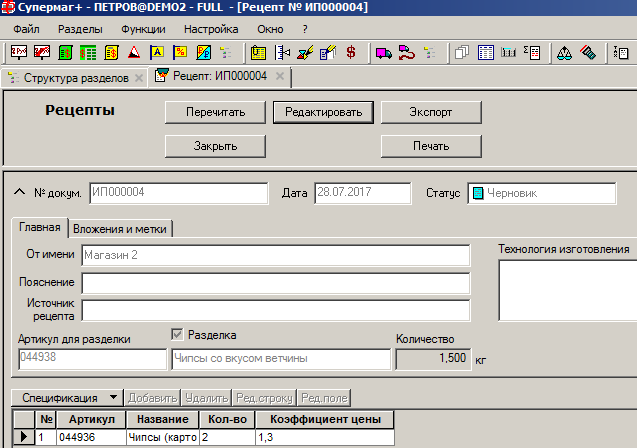The image size is (637, 448).
Task: Click the Ред.поле button
Action: point(324,398)
